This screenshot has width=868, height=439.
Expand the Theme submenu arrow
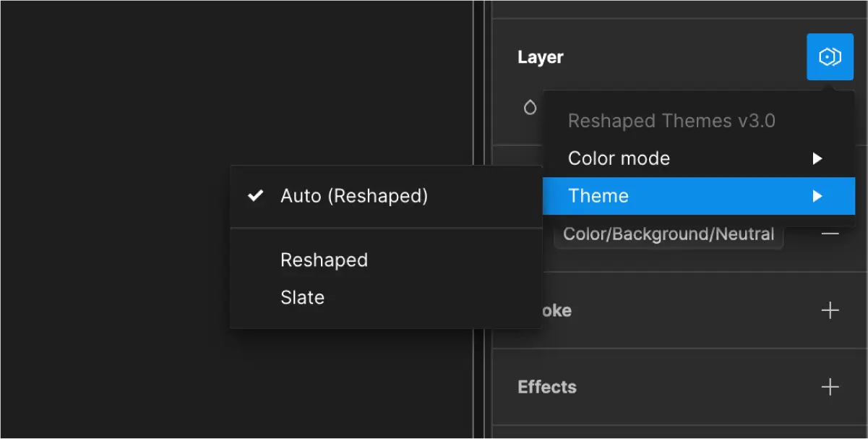point(817,196)
